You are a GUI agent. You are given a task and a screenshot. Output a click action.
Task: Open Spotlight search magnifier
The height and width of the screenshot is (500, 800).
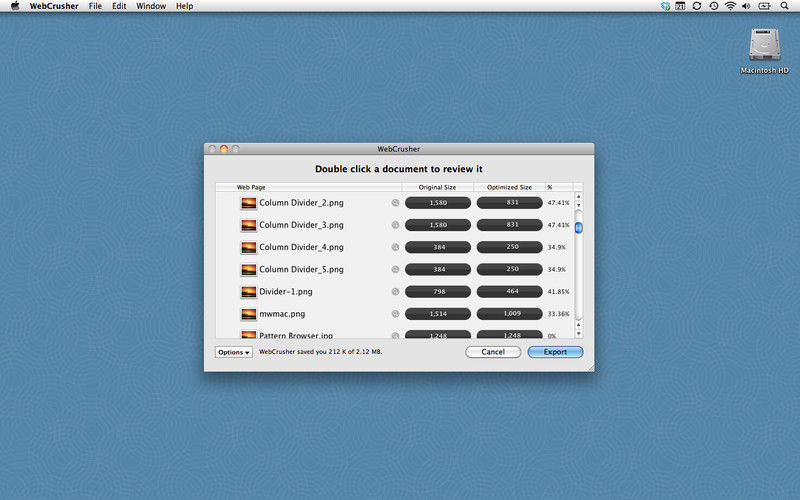pyautogui.click(x=785, y=6)
